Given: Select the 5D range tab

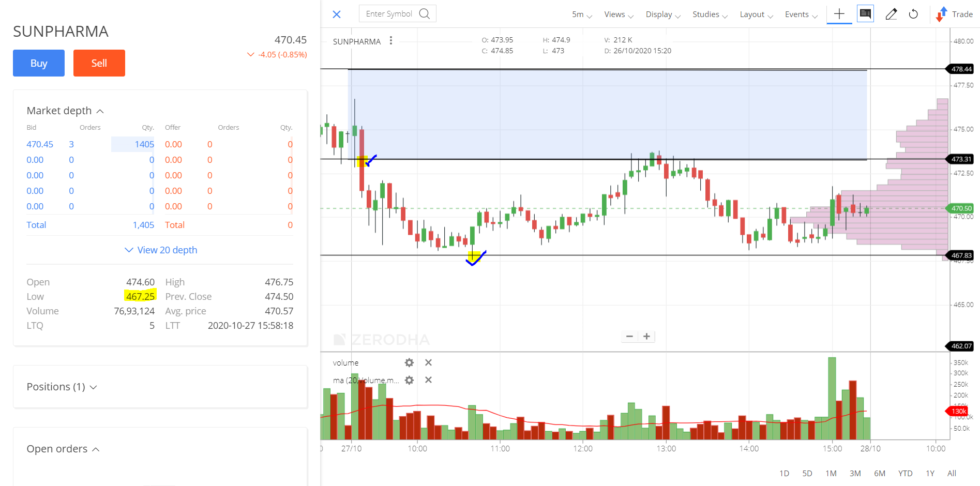Looking at the screenshot, I should tap(807, 473).
